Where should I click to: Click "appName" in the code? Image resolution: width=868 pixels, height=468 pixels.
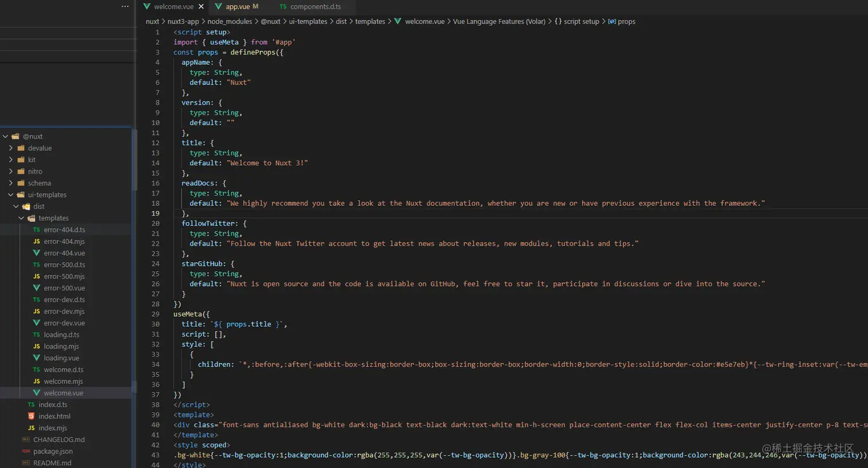coord(196,63)
